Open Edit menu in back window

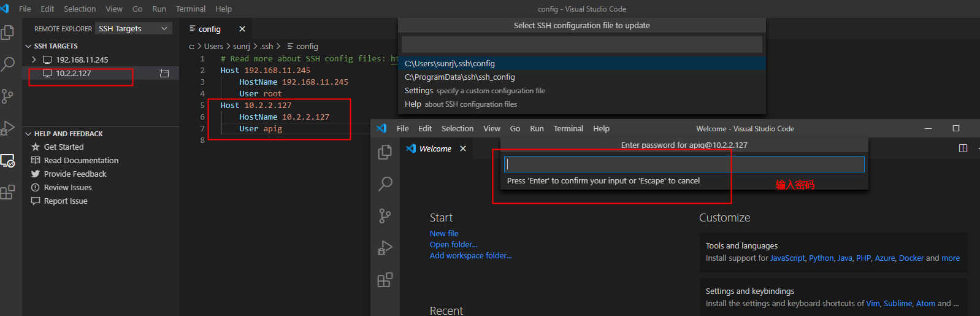47,9
